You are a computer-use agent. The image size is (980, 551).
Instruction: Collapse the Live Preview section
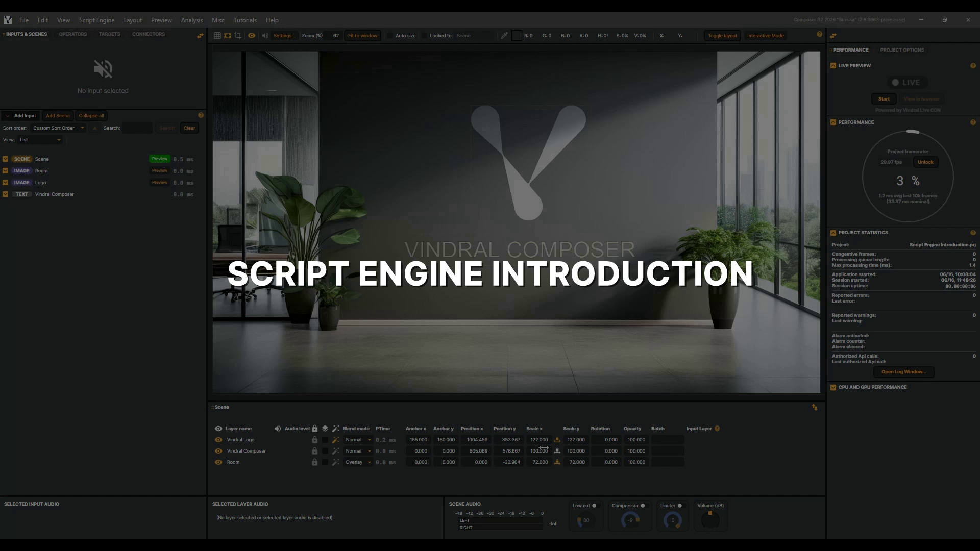[834, 66]
